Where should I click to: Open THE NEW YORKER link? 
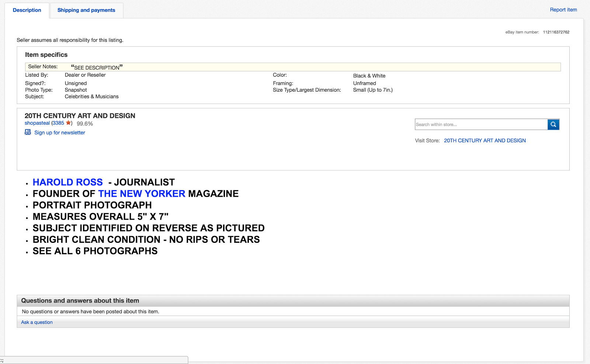tap(142, 194)
